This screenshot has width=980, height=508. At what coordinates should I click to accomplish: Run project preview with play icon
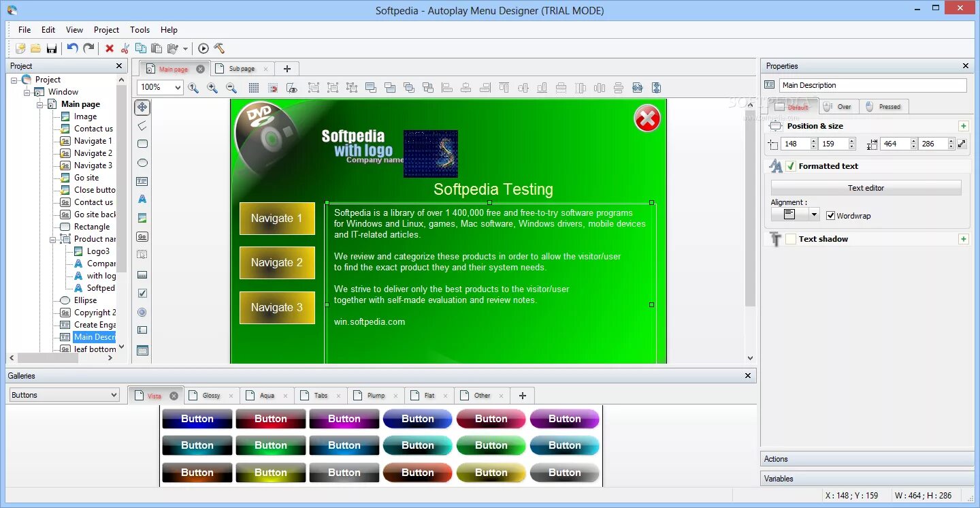click(203, 48)
